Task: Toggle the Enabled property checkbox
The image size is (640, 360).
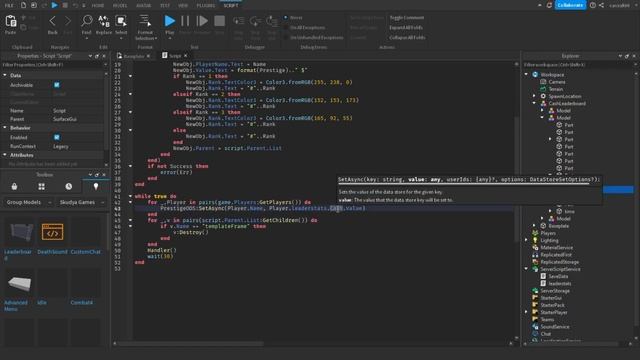Action: [x=57, y=138]
